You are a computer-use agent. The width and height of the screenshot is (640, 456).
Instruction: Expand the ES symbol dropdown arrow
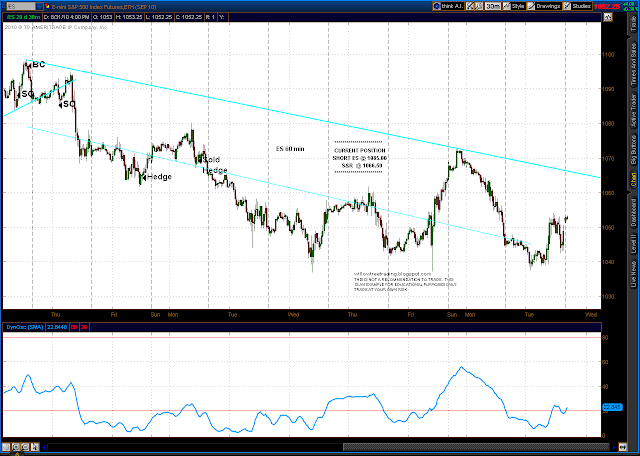point(39,6)
